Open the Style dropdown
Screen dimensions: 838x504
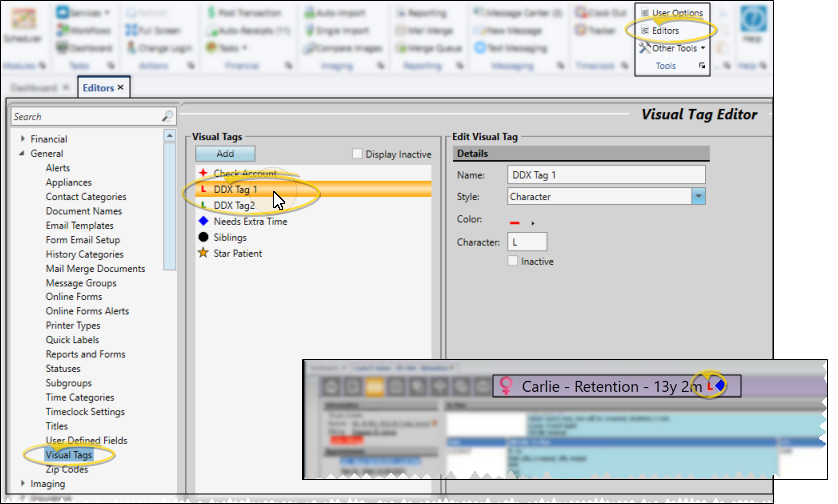[x=699, y=196]
